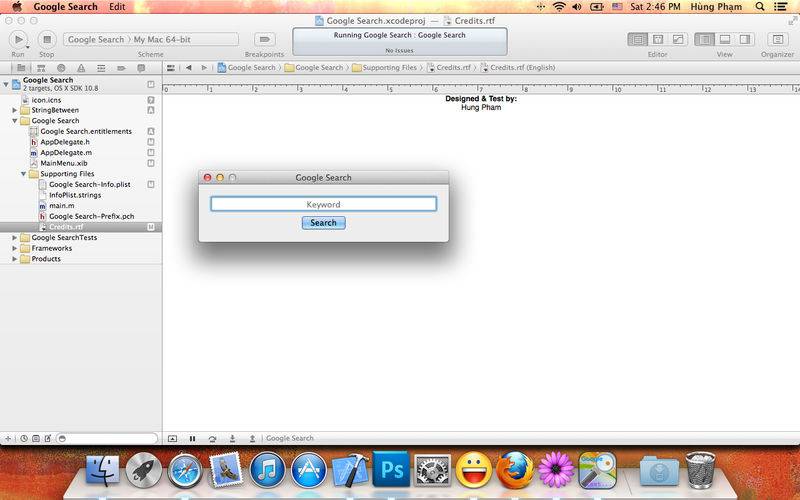800x500 pixels.
Task: Open the Organizer window
Action: point(778,39)
